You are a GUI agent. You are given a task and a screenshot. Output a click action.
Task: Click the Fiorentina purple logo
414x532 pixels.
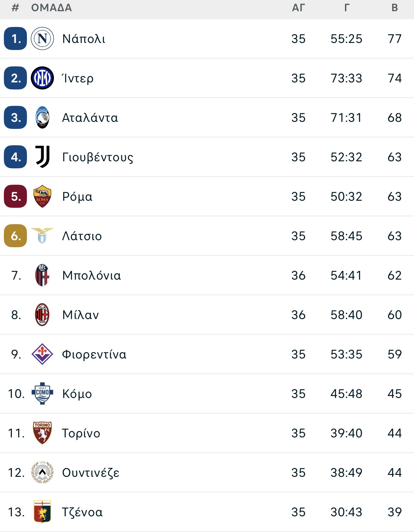click(x=42, y=354)
